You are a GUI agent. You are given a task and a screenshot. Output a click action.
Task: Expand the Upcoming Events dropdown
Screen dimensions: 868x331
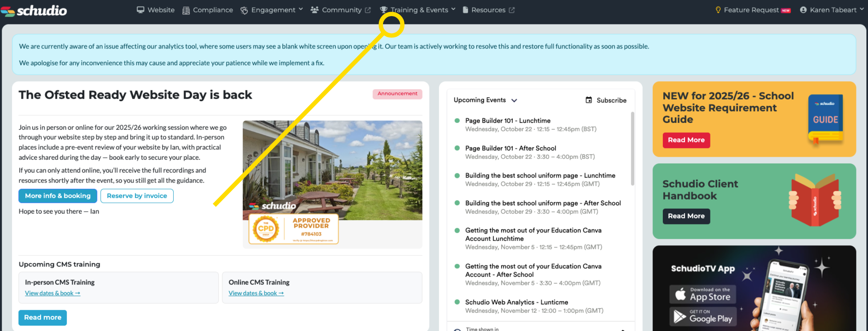485,100
